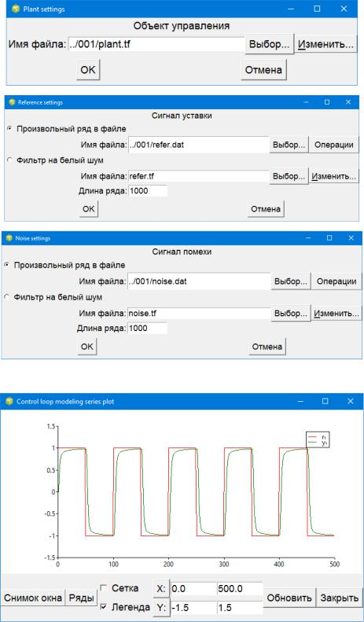This screenshot has width=364, height=622.
Task: Click the Reference settings title bar icon
Action: (x=12, y=102)
